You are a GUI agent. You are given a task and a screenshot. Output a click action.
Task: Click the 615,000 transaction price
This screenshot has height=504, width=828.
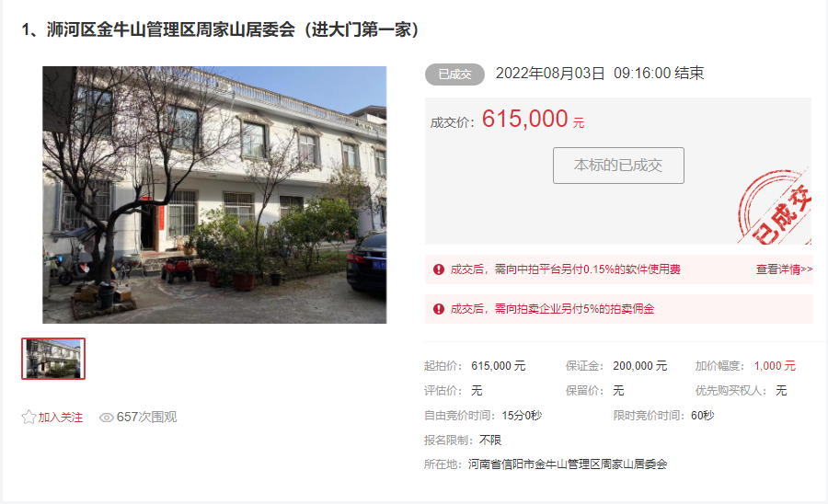pyautogui.click(x=525, y=119)
